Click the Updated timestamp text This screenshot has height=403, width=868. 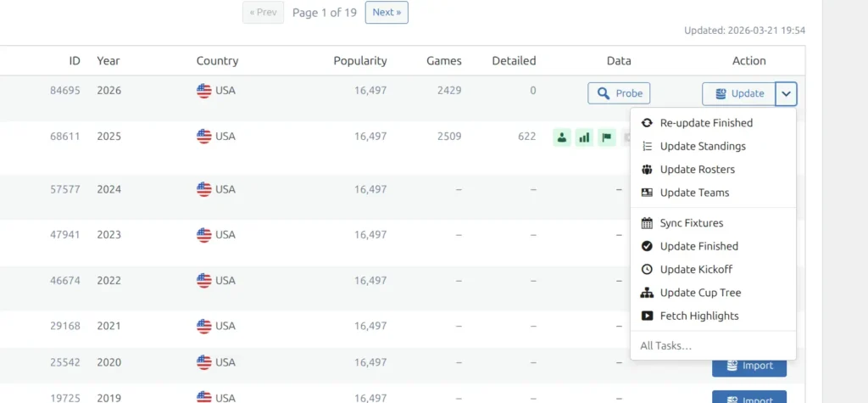pyautogui.click(x=744, y=31)
